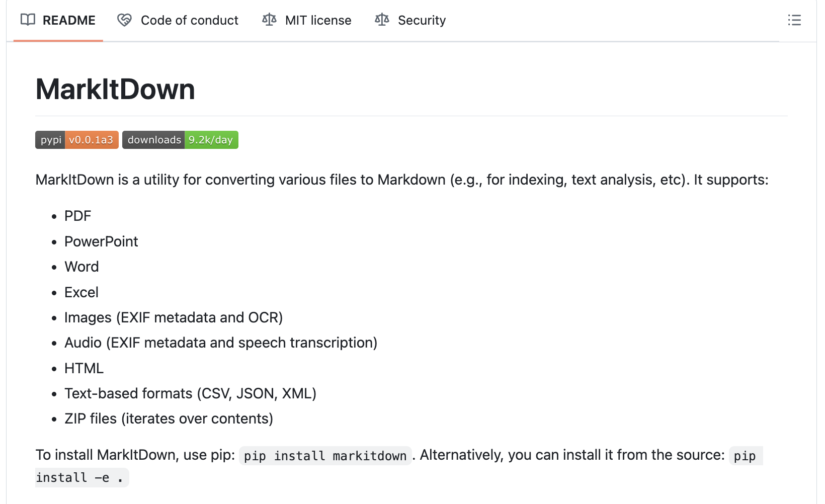The width and height of the screenshot is (825, 504).
Task: Click the README book icon
Action: pos(28,20)
